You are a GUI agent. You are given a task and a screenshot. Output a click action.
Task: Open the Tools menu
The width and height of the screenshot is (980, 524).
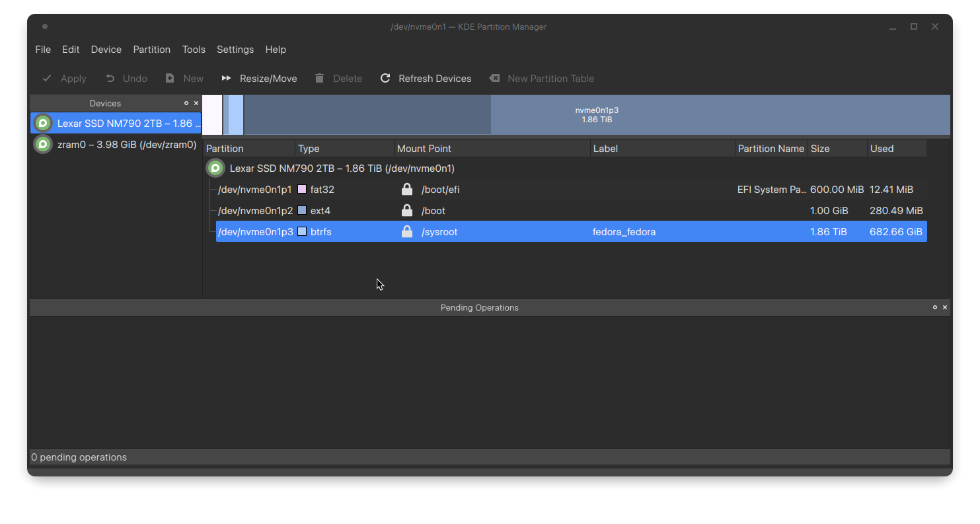click(x=194, y=50)
